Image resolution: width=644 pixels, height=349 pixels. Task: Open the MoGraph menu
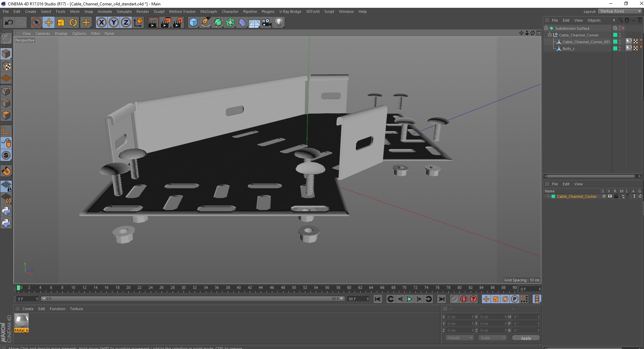tap(209, 11)
